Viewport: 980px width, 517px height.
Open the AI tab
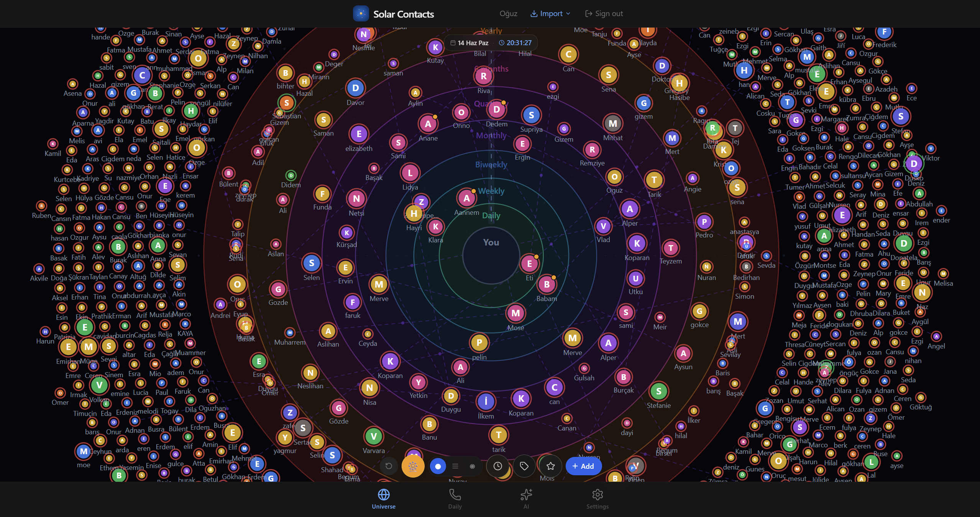click(526, 499)
